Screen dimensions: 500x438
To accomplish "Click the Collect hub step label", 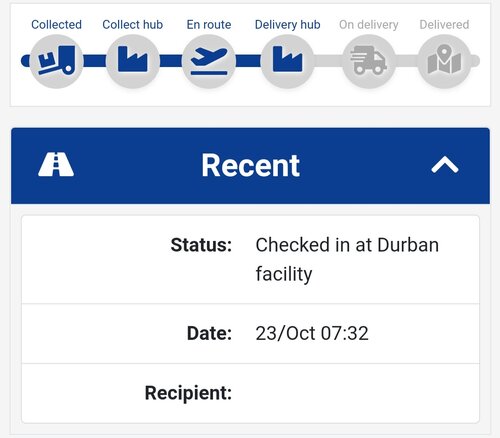I will 133,24.
